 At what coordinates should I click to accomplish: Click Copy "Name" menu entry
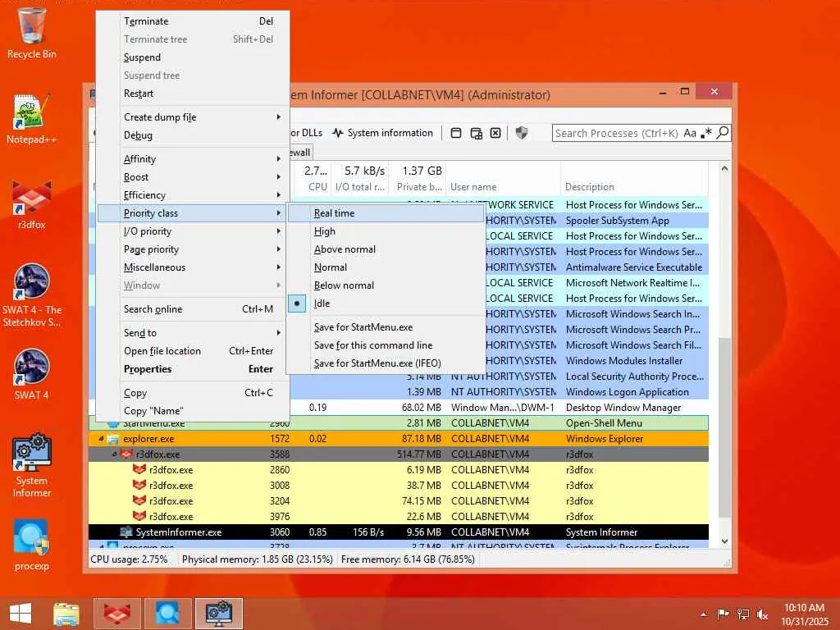click(193, 411)
